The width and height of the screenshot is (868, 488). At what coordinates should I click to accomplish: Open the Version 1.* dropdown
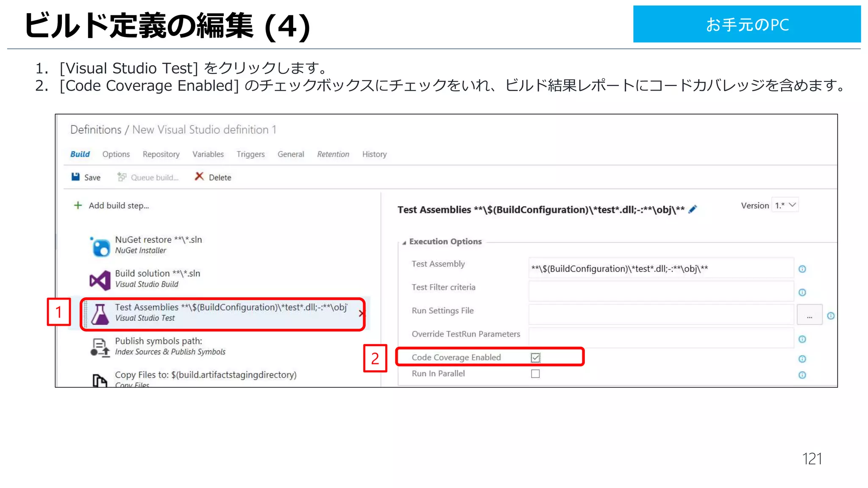tap(785, 205)
